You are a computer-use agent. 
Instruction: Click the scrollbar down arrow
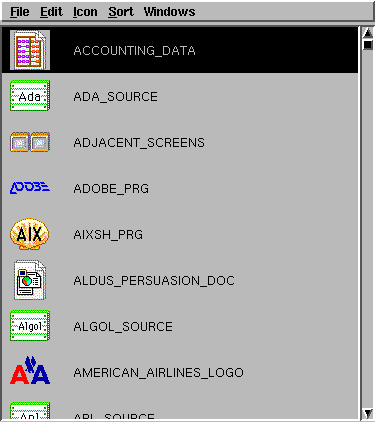point(368,414)
